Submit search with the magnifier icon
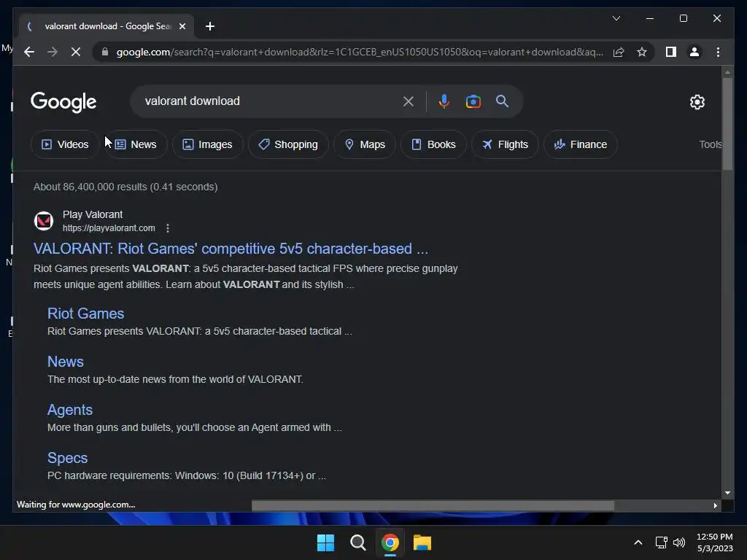This screenshot has height=560, width=747. tap(502, 101)
